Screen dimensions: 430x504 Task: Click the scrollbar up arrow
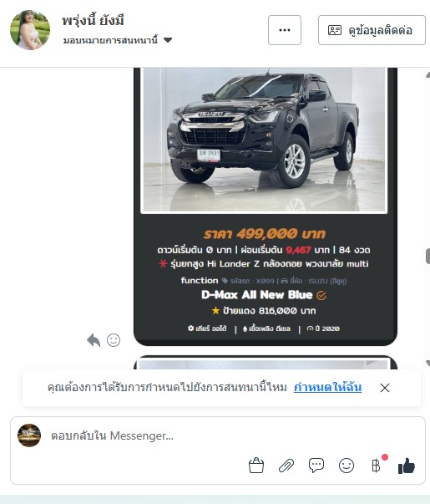(427, 75)
